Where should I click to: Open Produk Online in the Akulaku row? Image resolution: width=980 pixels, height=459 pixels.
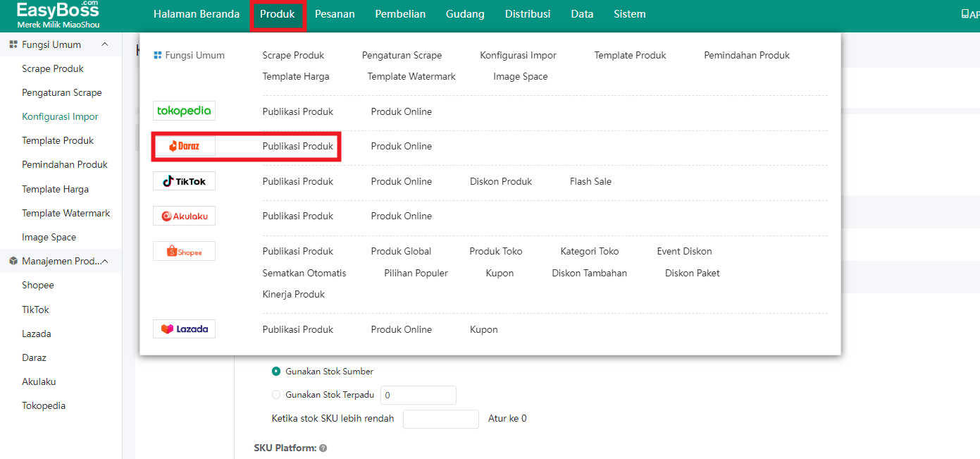pos(402,216)
